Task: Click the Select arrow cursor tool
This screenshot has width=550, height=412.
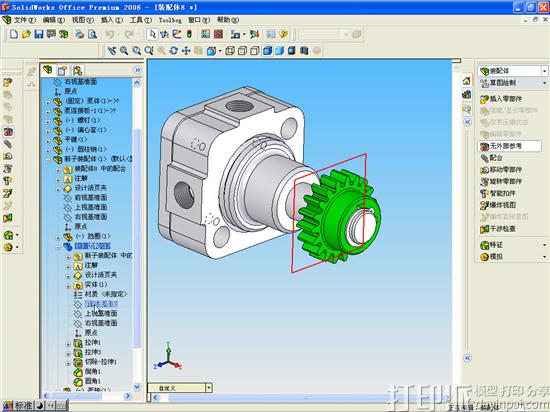Action: click(x=152, y=34)
